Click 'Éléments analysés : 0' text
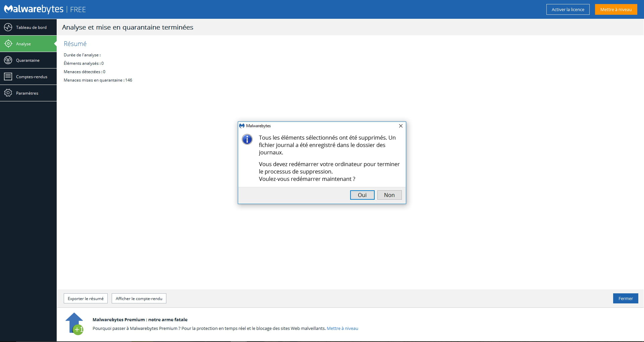Screen dimensions: 644x342 (84, 63)
